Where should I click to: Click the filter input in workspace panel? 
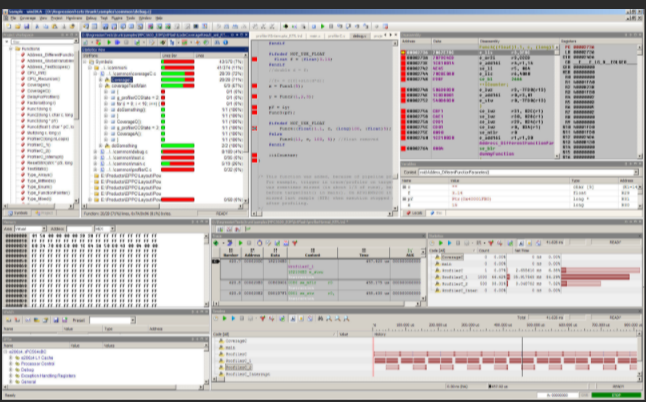point(42,42)
